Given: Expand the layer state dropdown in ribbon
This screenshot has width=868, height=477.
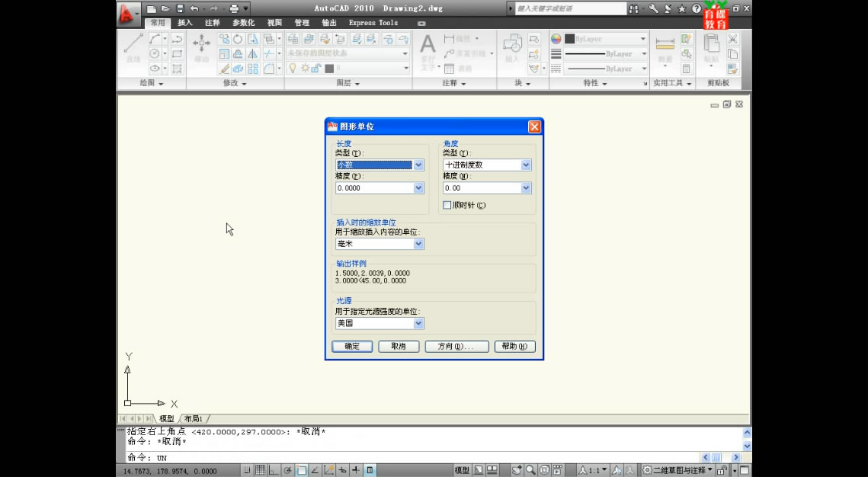Looking at the screenshot, I should click(405, 53).
